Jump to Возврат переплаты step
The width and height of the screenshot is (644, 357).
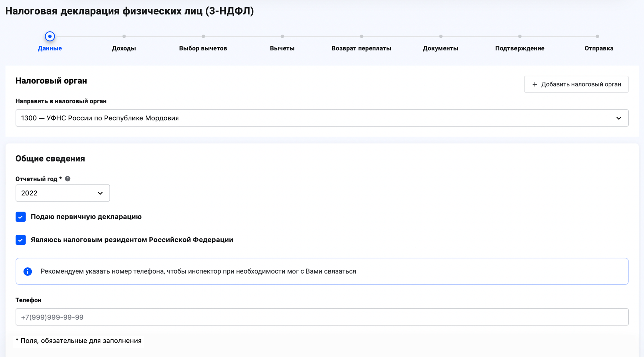361,48
